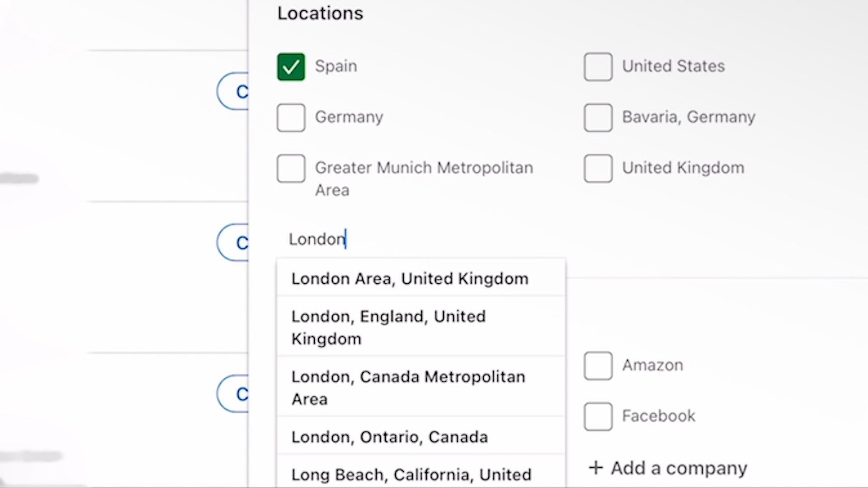Tick the Bavaria, Germany checkbox
Screen dimensions: 868x488
(x=598, y=117)
